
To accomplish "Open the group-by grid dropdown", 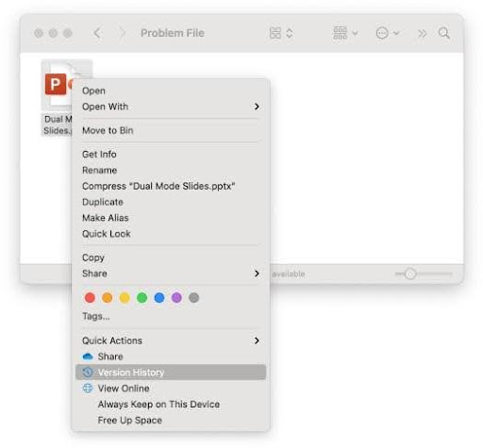I will [x=345, y=33].
